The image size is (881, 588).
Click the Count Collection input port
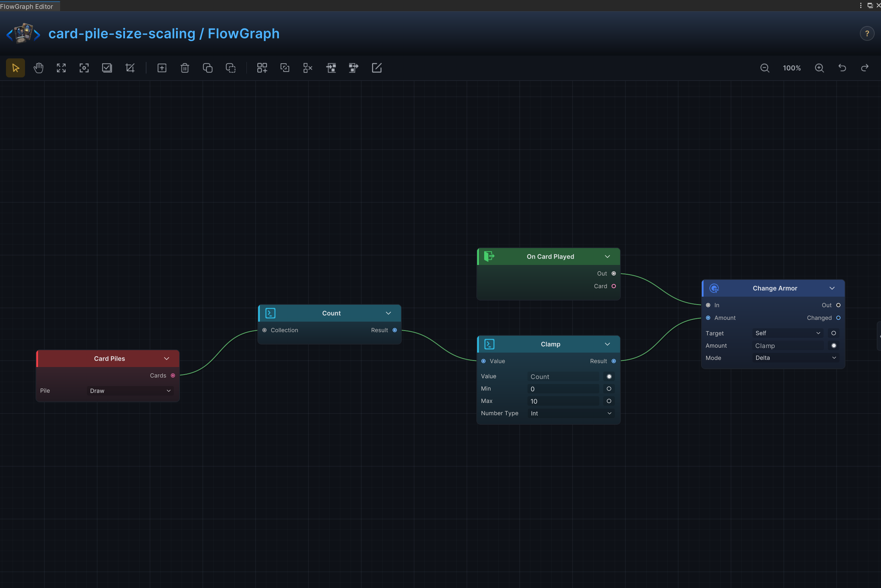click(264, 330)
